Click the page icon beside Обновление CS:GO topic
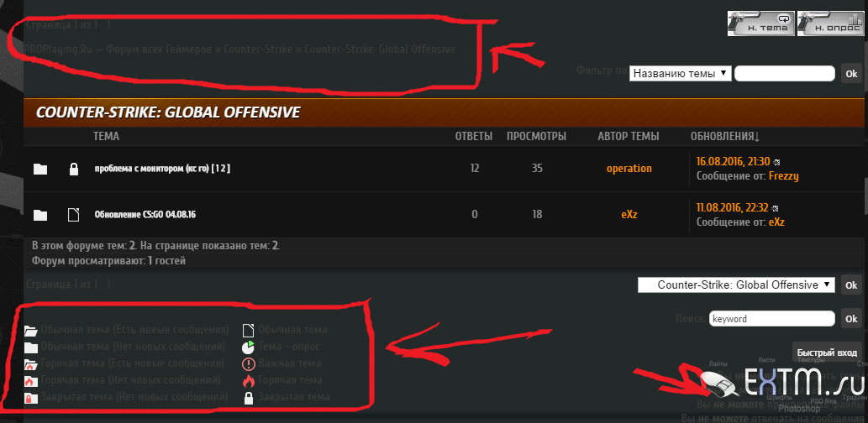This screenshot has height=423, width=868. [74, 215]
